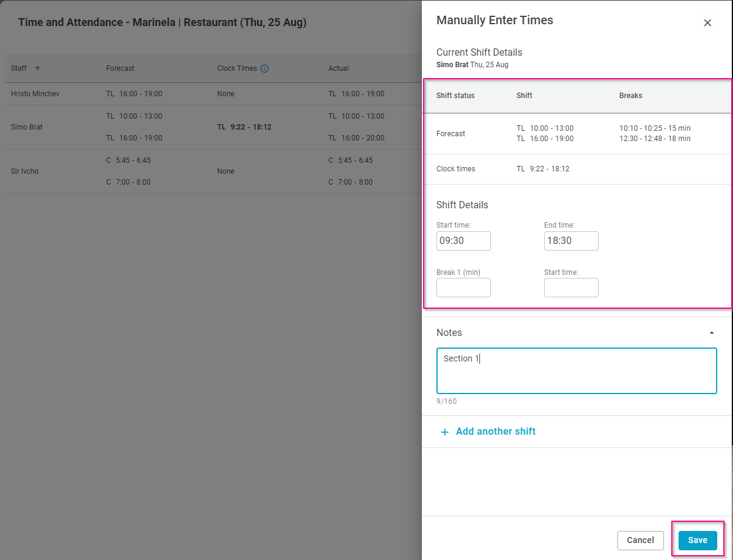Click the Actual column header

(339, 68)
